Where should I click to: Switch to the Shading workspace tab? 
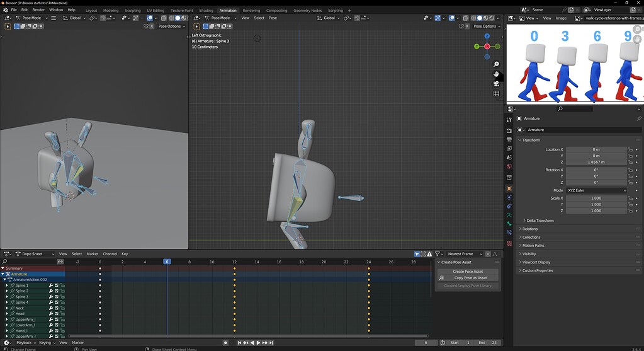206,10
